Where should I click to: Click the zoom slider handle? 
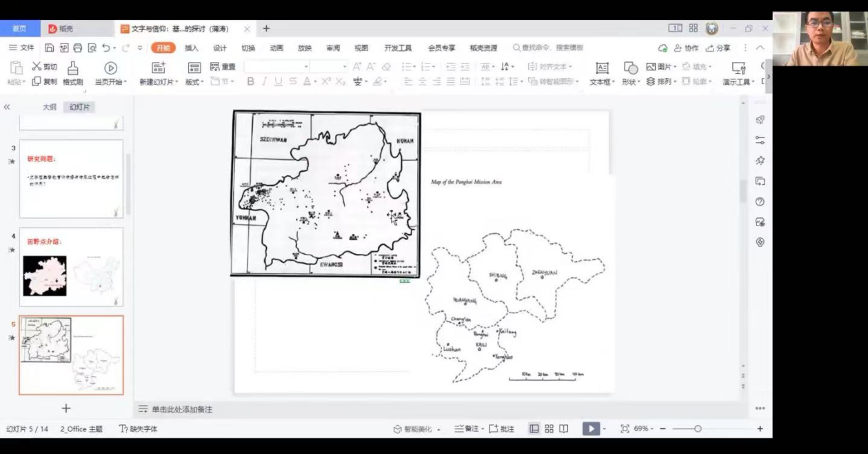point(698,428)
